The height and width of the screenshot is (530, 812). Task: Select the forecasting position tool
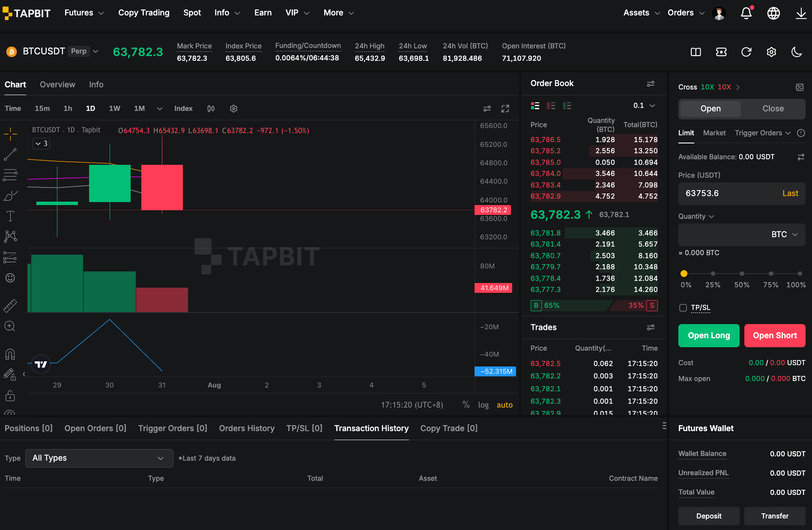(10, 257)
